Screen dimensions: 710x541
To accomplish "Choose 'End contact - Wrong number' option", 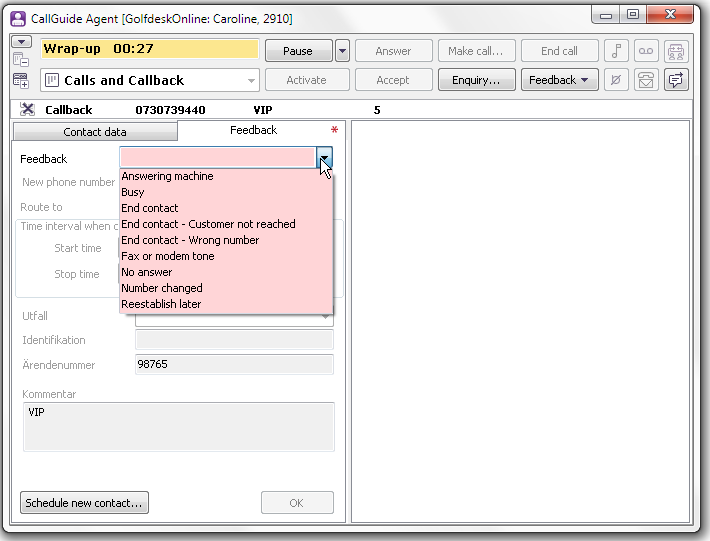I will click(x=190, y=240).
